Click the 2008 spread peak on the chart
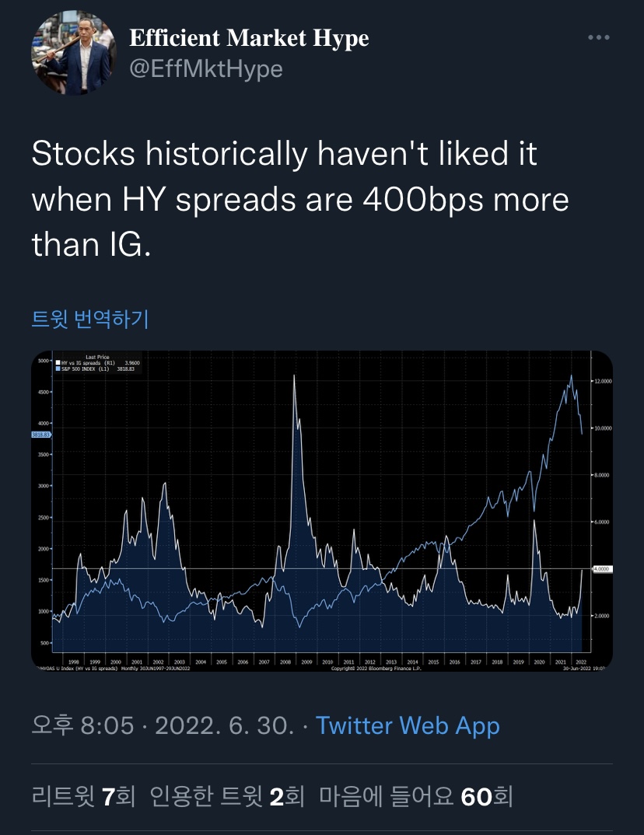 295,376
